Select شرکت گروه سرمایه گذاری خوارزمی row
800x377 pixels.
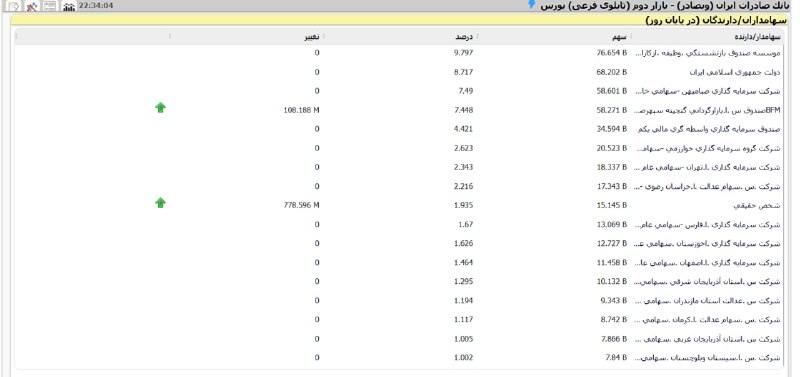tap(707, 148)
